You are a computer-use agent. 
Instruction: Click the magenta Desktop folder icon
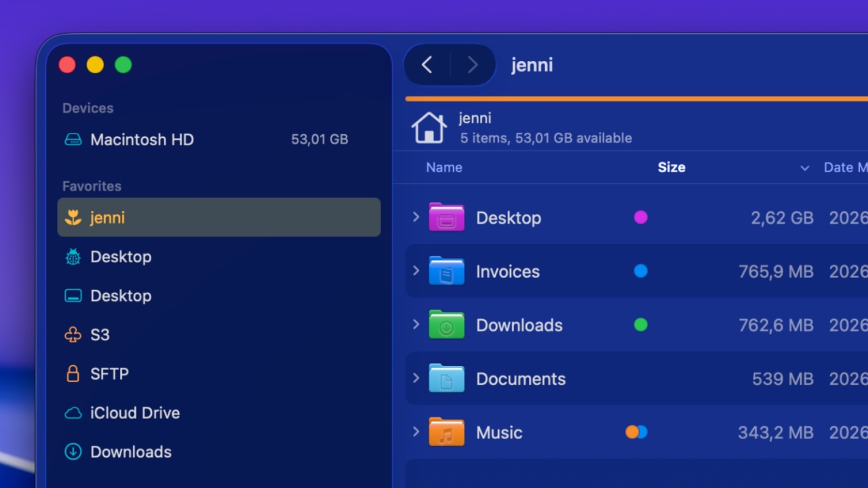446,217
